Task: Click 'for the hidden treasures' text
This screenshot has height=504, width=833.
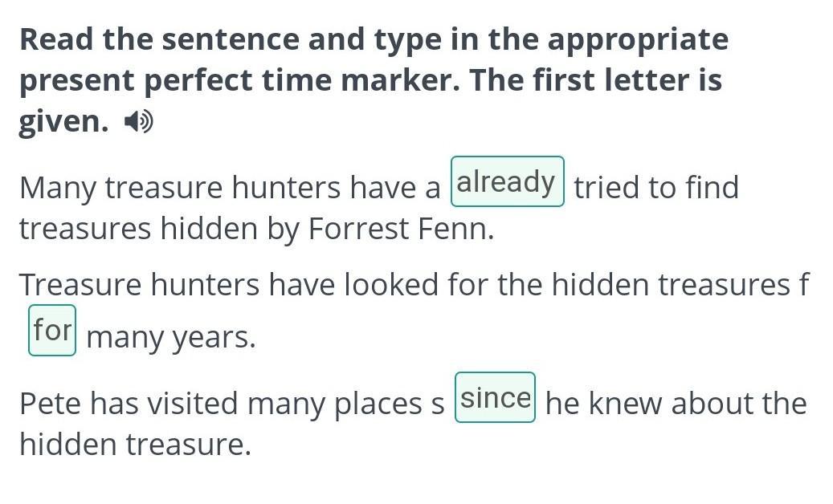Action: pos(619,284)
